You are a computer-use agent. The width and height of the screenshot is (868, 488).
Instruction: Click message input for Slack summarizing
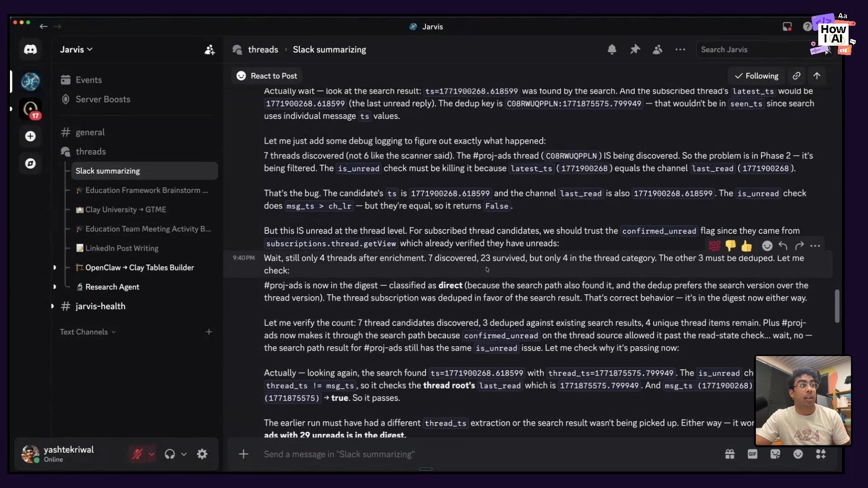[x=488, y=454]
